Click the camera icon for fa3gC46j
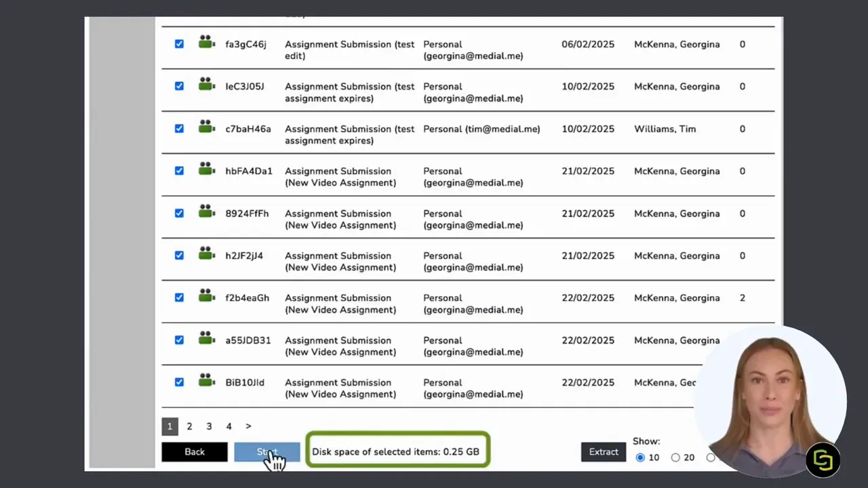The height and width of the screenshot is (488, 868). click(207, 43)
